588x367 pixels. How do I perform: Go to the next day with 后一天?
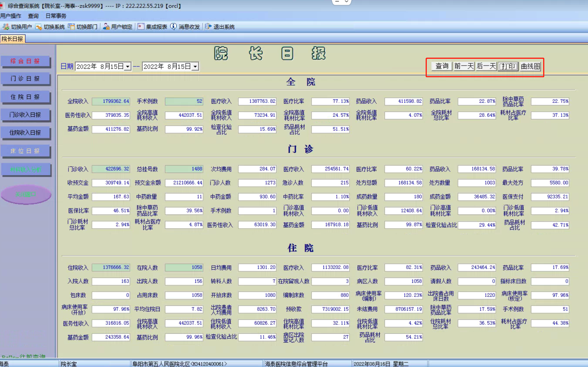pos(486,66)
